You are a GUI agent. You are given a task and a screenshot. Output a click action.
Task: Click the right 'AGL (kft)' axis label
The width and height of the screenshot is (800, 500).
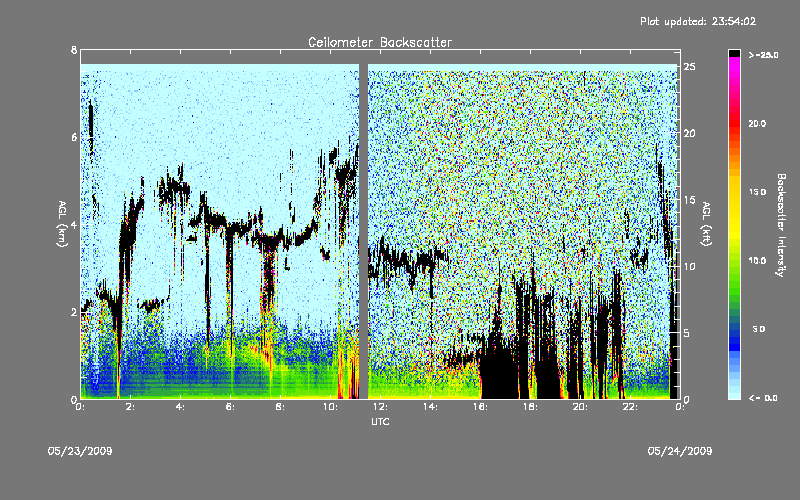706,224
